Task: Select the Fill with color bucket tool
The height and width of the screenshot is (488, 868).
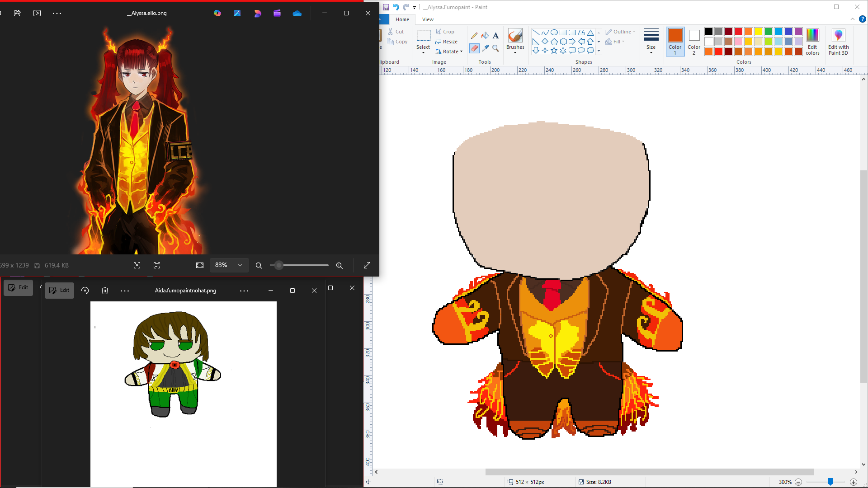Action: [485, 35]
